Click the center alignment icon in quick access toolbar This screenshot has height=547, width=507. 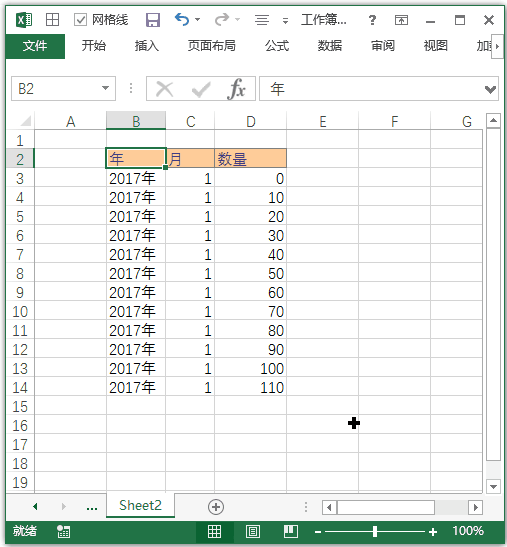click(x=262, y=20)
